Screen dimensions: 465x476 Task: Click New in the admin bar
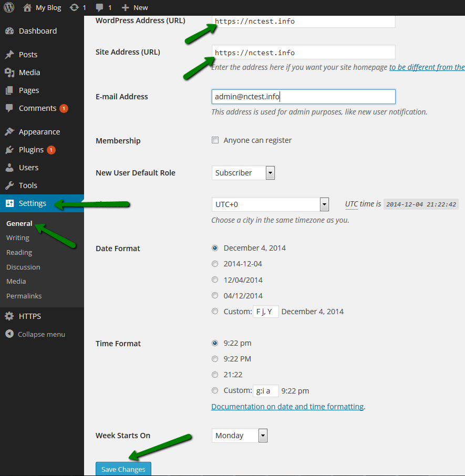pos(140,7)
